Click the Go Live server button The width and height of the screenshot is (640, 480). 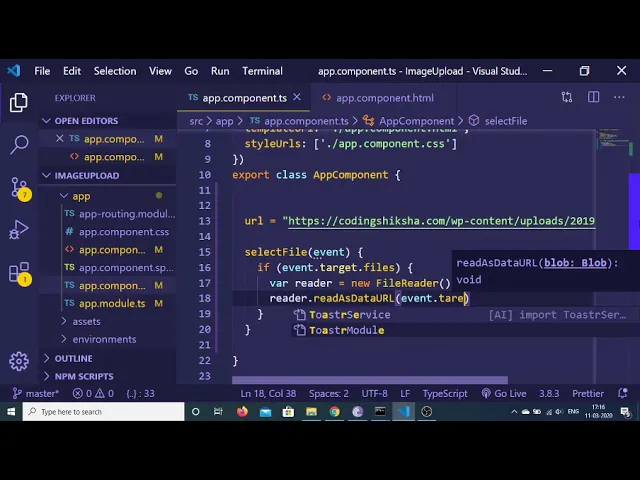[504, 393]
